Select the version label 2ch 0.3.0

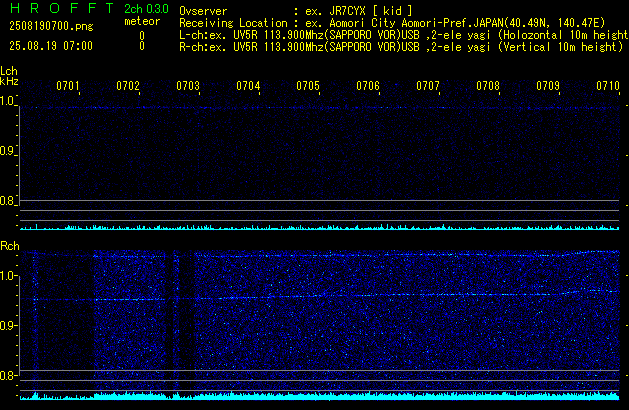point(146,8)
